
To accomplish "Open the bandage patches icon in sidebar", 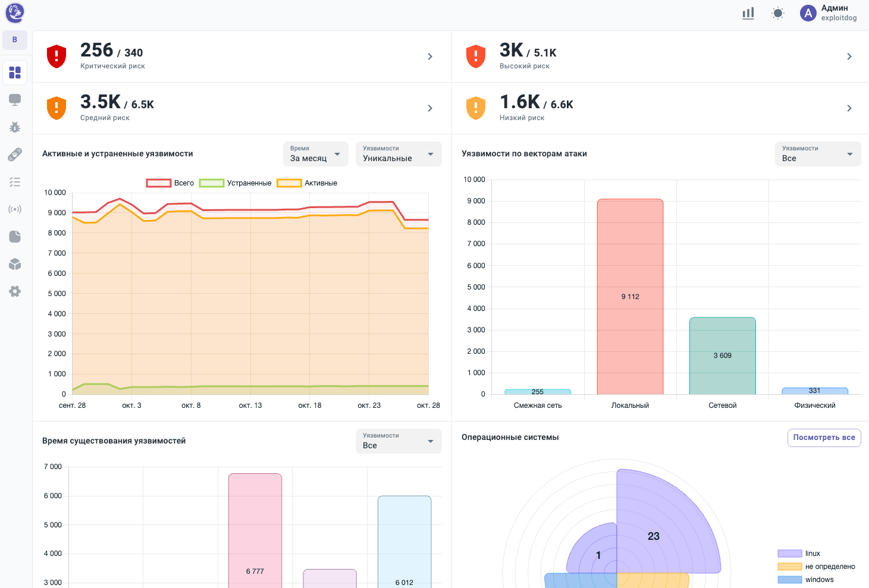I will [x=15, y=155].
